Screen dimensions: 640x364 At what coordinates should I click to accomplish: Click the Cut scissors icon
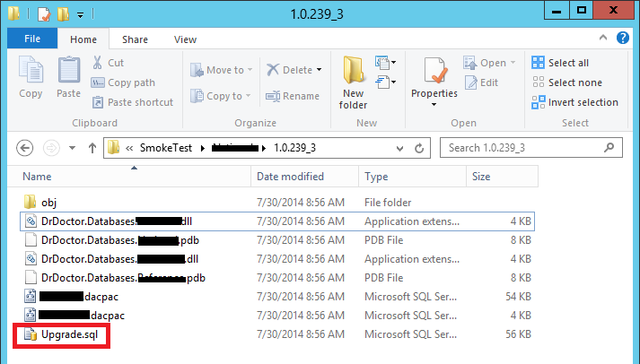[x=98, y=63]
